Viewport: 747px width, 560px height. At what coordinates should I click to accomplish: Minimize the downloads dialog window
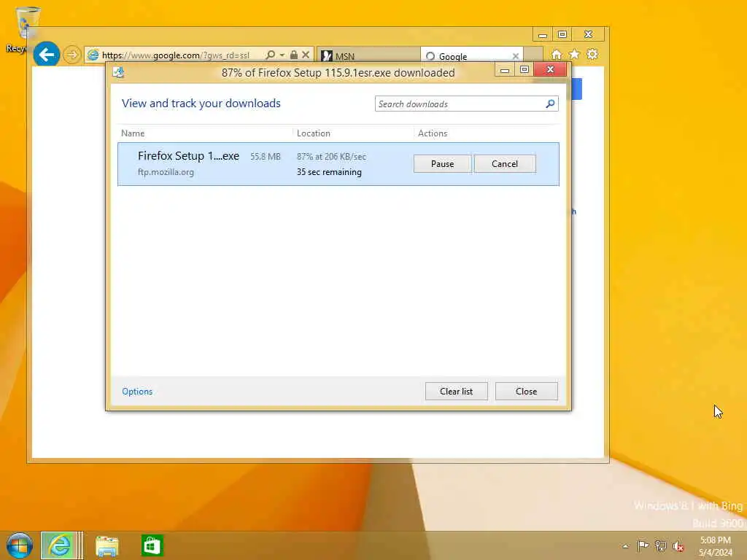tap(505, 71)
